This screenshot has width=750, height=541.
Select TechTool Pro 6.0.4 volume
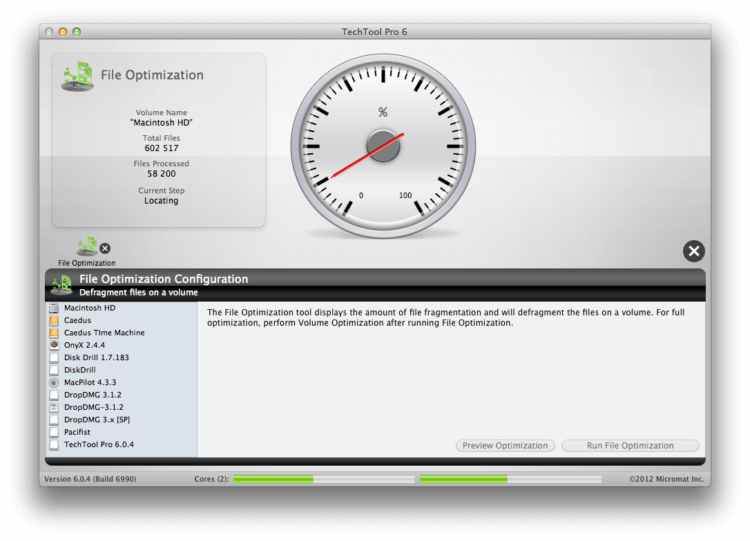click(121, 445)
